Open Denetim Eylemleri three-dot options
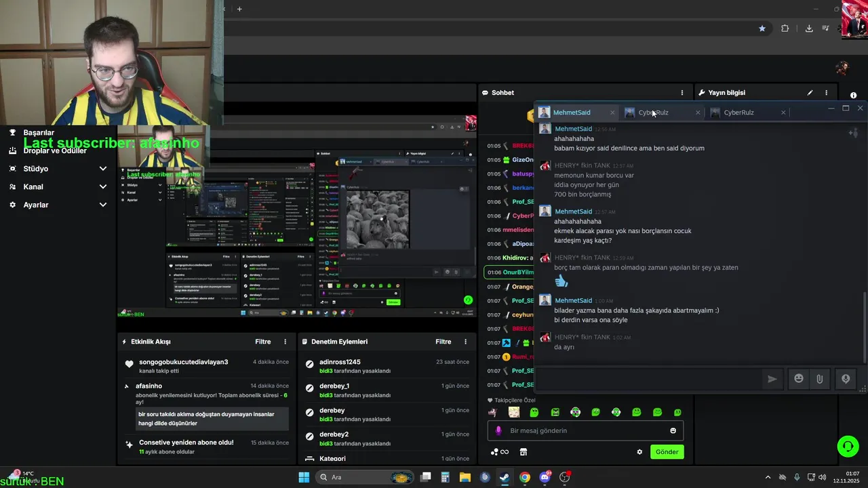 [465, 342]
